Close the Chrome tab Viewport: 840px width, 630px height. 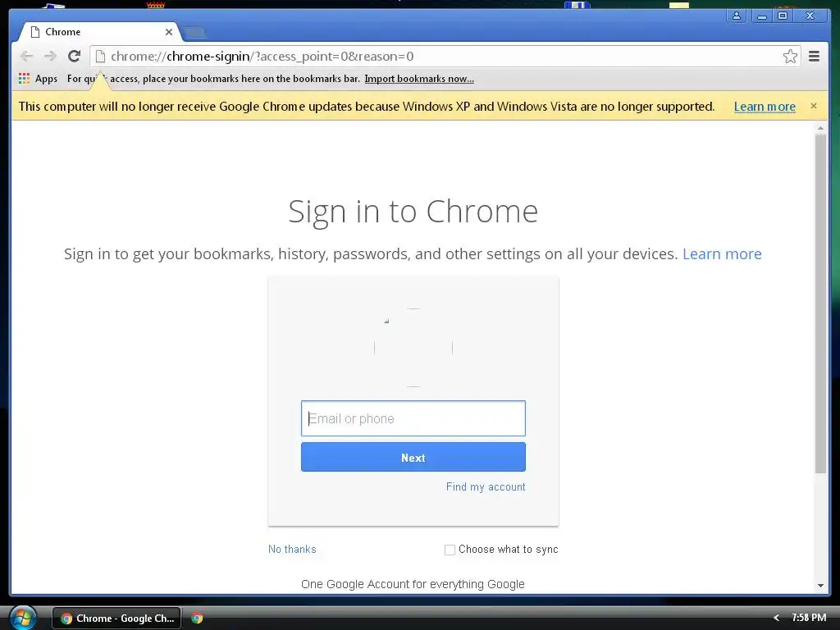pos(169,32)
